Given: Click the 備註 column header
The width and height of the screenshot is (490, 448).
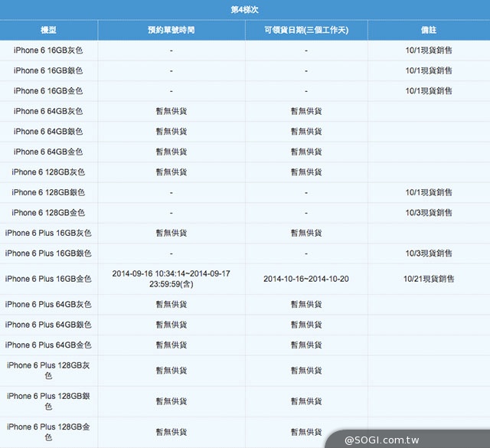Looking at the screenshot, I should pyautogui.click(x=429, y=30).
